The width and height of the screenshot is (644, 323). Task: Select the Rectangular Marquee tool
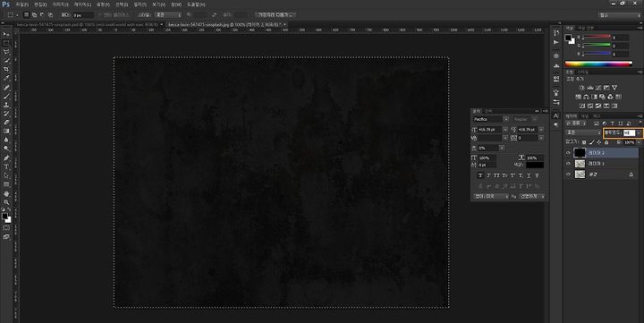click(x=6, y=43)
